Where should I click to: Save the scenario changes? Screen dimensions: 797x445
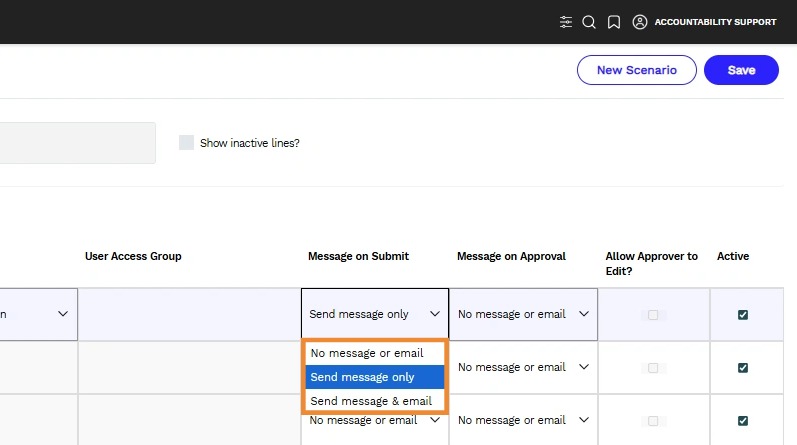[741, 70]
